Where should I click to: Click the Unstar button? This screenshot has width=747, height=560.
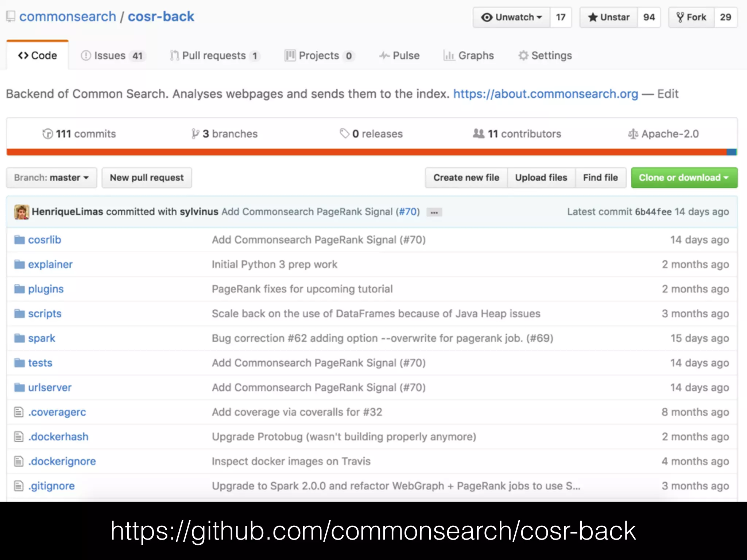609,17
